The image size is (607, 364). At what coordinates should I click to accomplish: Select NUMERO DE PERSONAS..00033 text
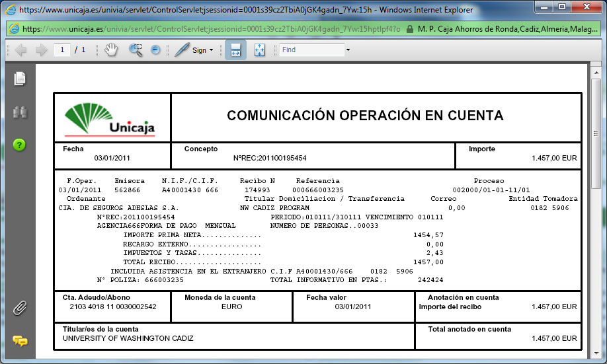tap(325, 225)
